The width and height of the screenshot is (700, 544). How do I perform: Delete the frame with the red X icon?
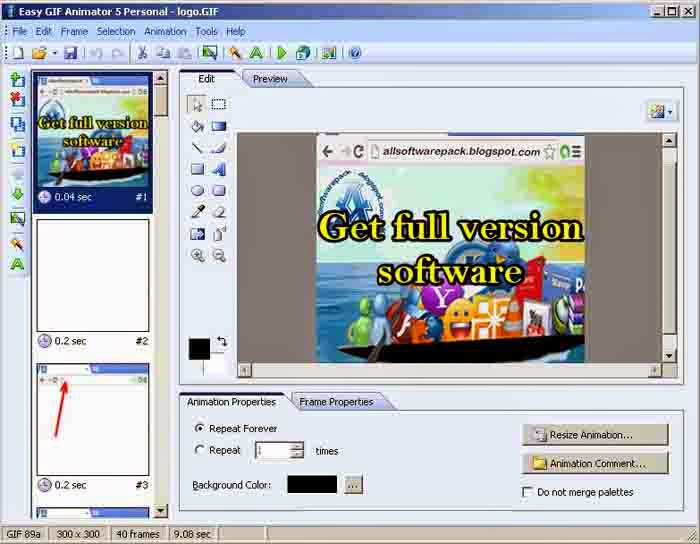pos(17,99)
